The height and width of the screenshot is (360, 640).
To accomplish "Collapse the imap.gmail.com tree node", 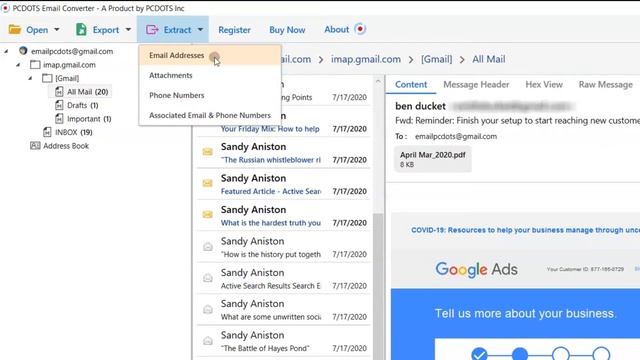I will click(18, 65).
